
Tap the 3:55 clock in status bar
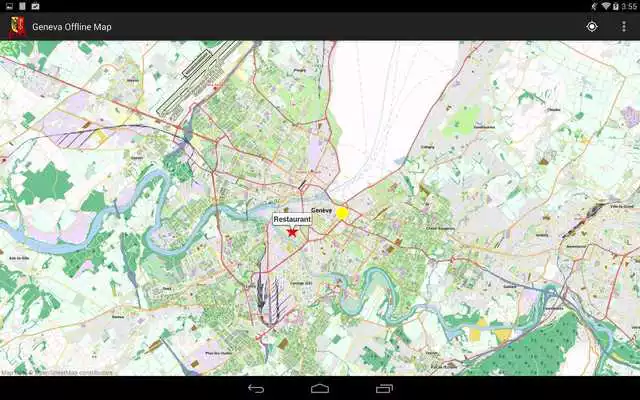click(x=629, y=6)
